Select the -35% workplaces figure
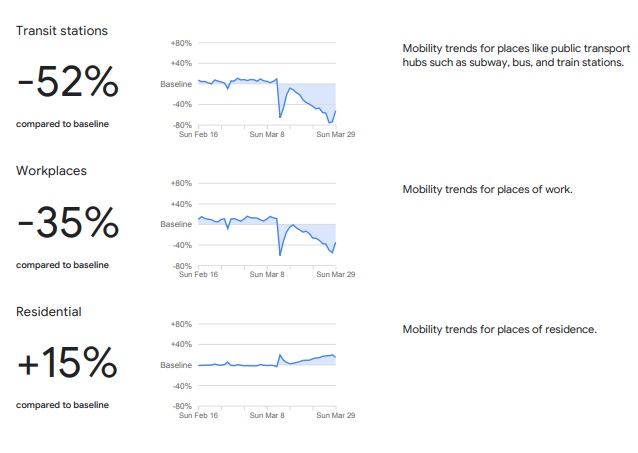The height and width of the screenshot is (453, 638). tap(68, 223)
